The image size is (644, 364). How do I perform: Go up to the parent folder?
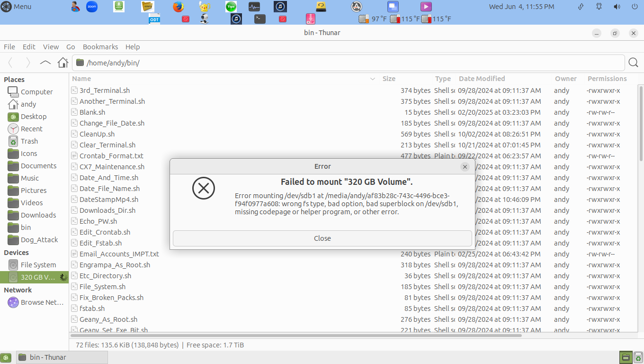(x=45, y=63)
